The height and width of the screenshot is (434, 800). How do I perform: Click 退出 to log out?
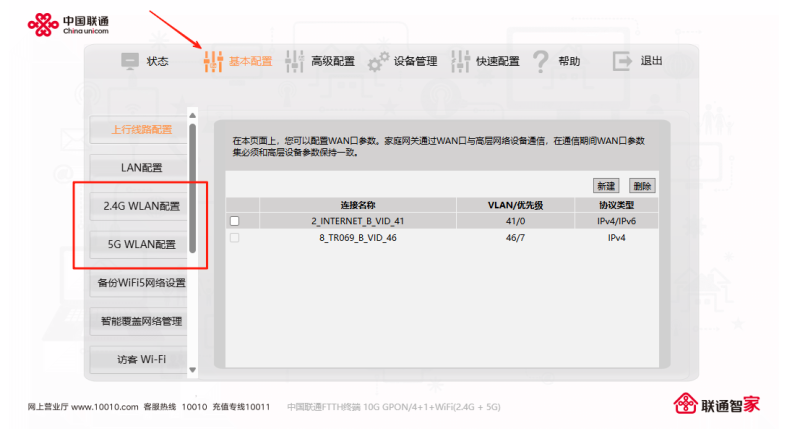pyautogui.click(x=652, y=61)
